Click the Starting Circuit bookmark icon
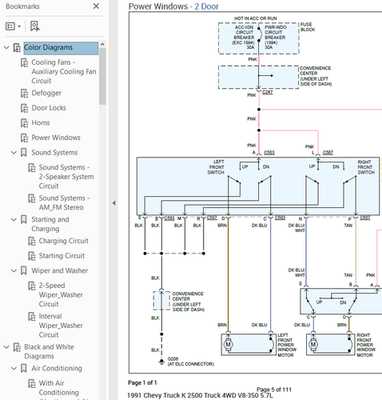382x400 pixels. tap(32, 256)
